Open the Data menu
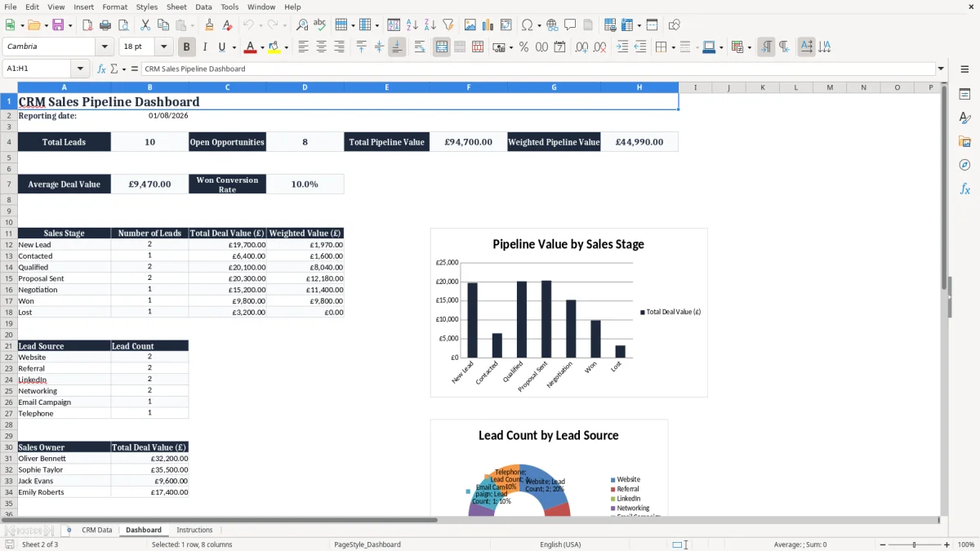Viewport: 980px width, 551px height. (203, 7)
